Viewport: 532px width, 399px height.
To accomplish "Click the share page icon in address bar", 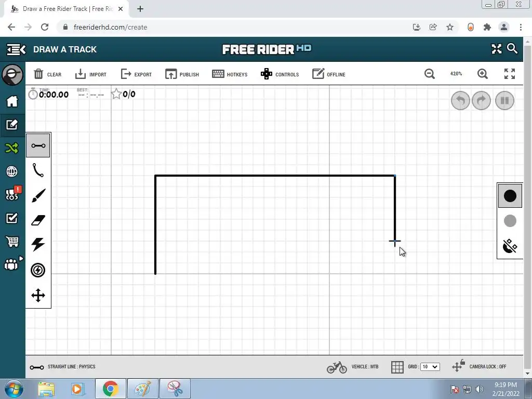I will (x=433, y=27).
